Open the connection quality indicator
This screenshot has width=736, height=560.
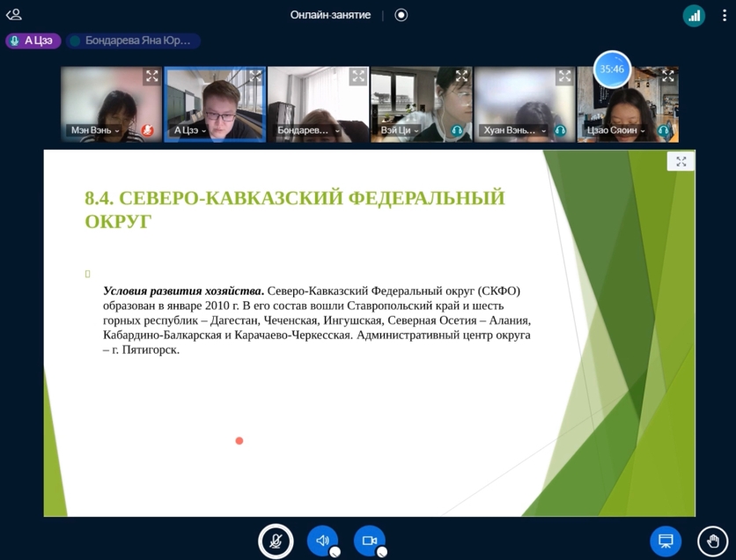click(x=694, y=15)
